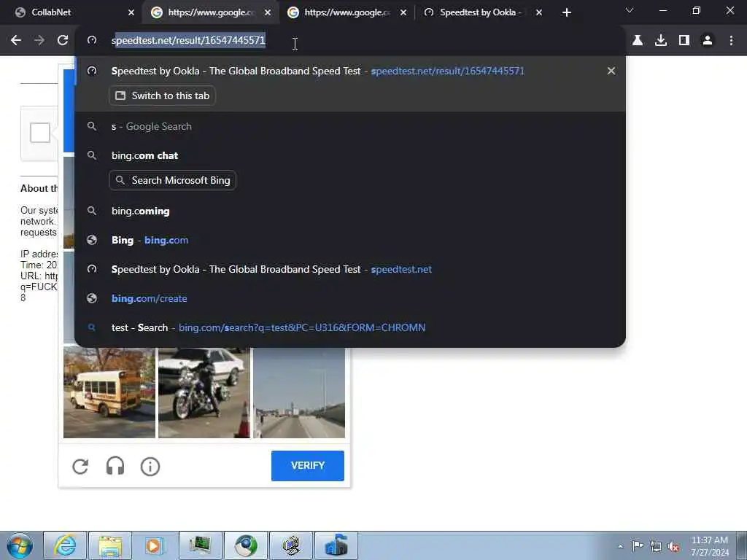Open the Action Center flag icon
Screen dimensions: 747x560
click(x=638, y=545)
